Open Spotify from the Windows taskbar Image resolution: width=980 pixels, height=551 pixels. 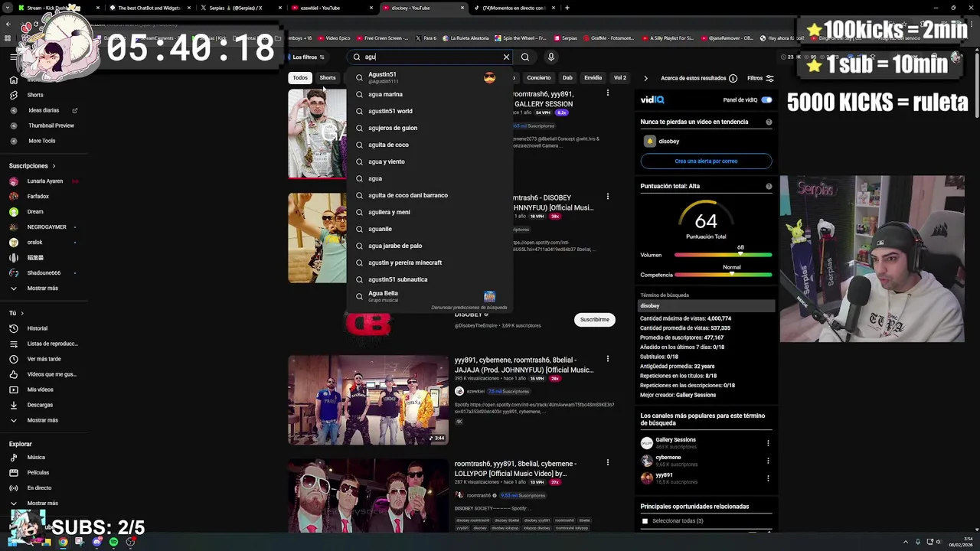pyautogui.click(x=113, y=542)
